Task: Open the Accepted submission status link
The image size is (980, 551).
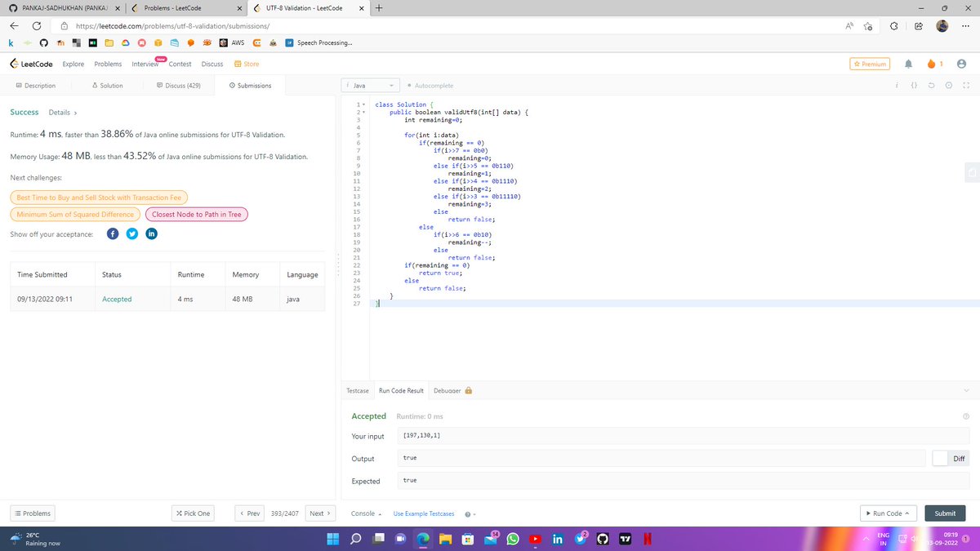Action: pyautogui.click(x=117, y=300)
